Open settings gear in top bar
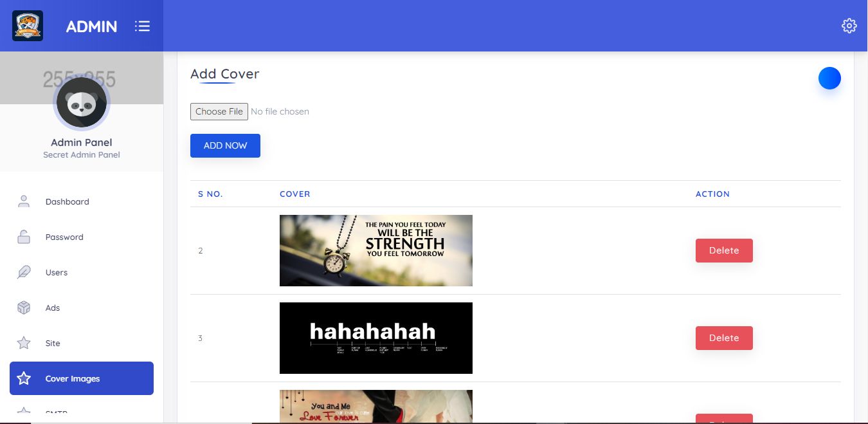The width and height of the screenshot is (868, 424). pos(849,26)
